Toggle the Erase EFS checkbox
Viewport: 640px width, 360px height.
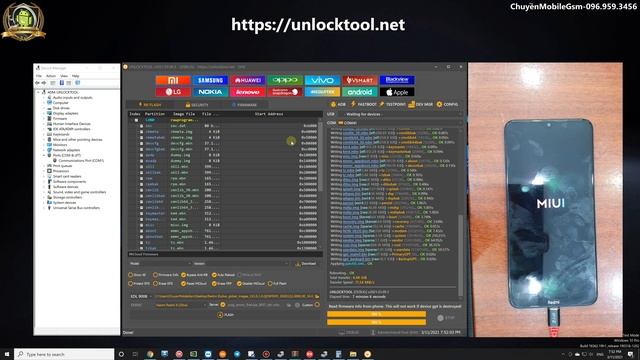click(x=155, y=283)
